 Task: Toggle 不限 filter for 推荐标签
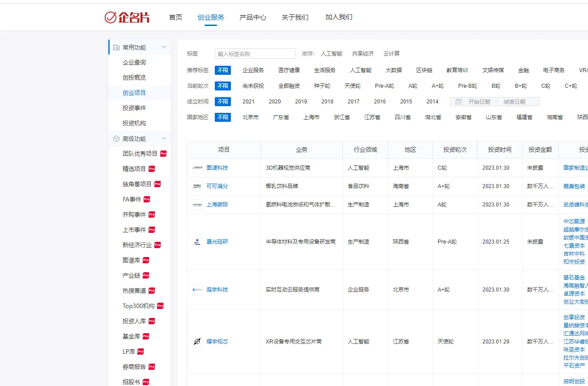[x=222, y=70]
